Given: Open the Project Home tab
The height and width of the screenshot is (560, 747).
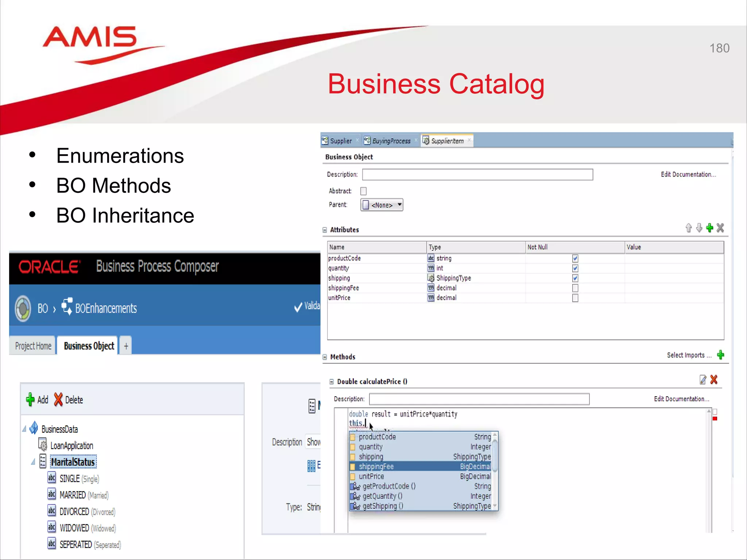Looking at the screenshot, I should [x=33, y=346].
